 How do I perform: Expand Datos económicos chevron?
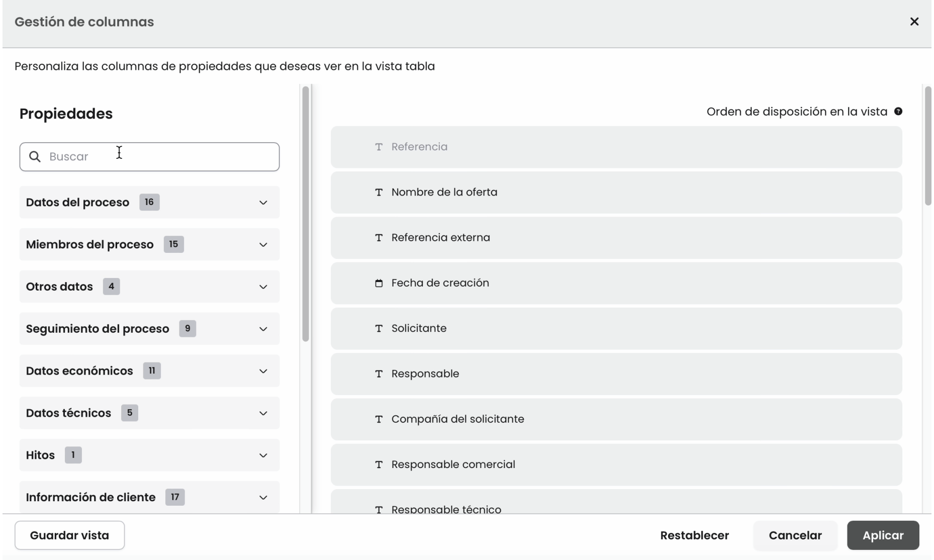pyautogui.click(x=263, y=371)
